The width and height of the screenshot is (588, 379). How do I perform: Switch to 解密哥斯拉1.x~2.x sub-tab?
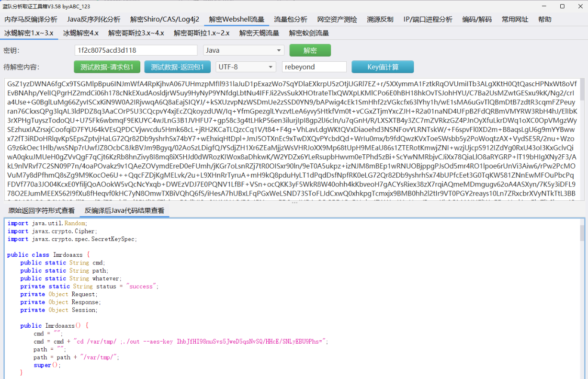(202, 33)
